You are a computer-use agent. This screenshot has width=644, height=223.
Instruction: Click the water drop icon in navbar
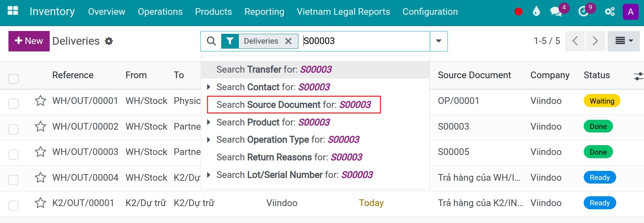click(536, 12)
